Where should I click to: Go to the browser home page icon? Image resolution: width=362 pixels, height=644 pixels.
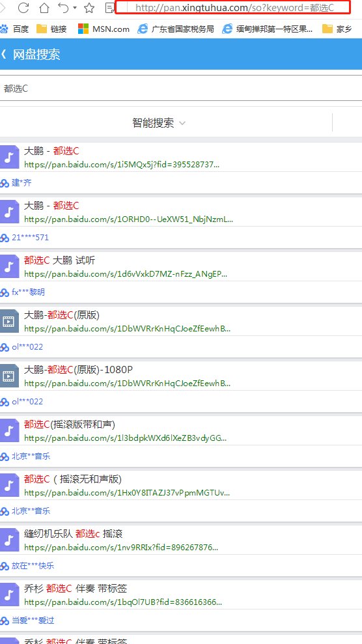44,7
